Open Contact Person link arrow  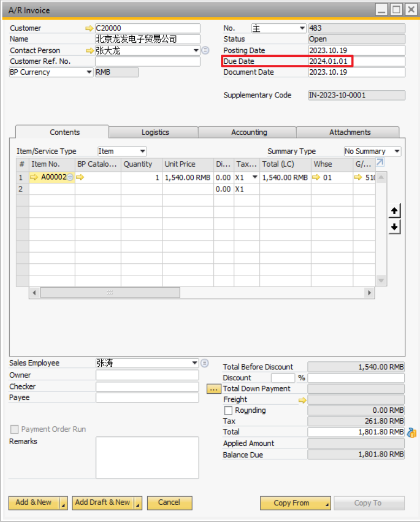pos(89,51)
